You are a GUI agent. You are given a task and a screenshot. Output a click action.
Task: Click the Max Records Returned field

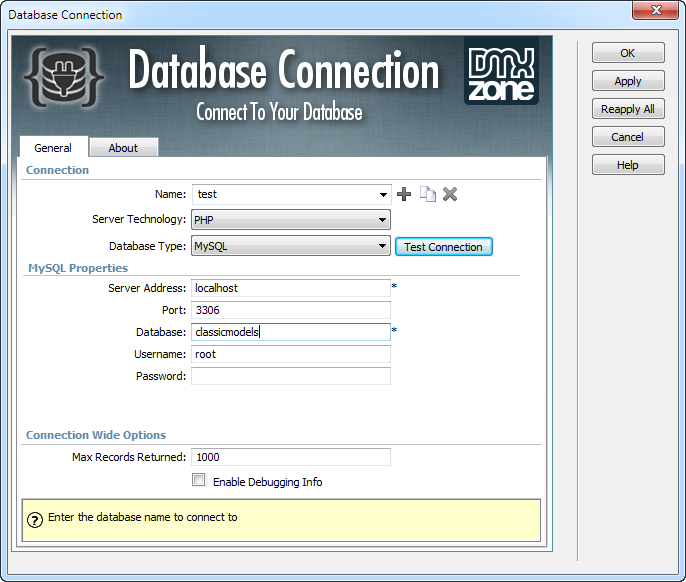point(291,457)
